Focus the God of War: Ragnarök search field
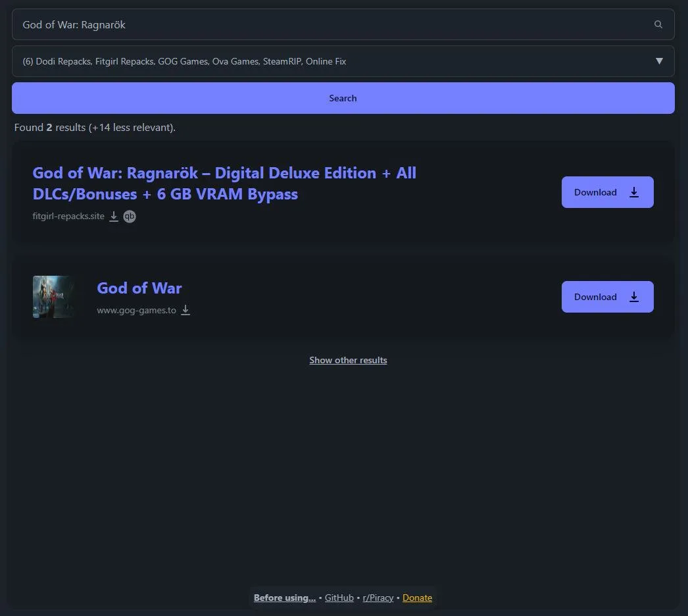 coord(343,24)
